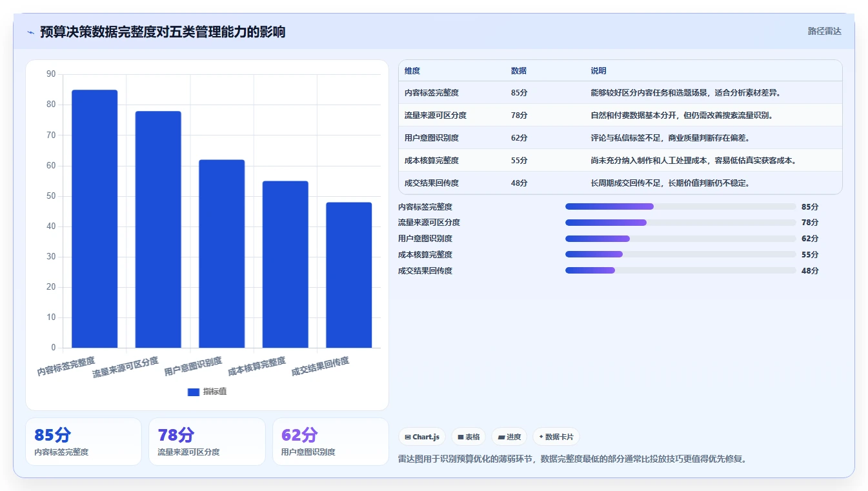Click the 50 y-axis tick value

tap(51, 196)
